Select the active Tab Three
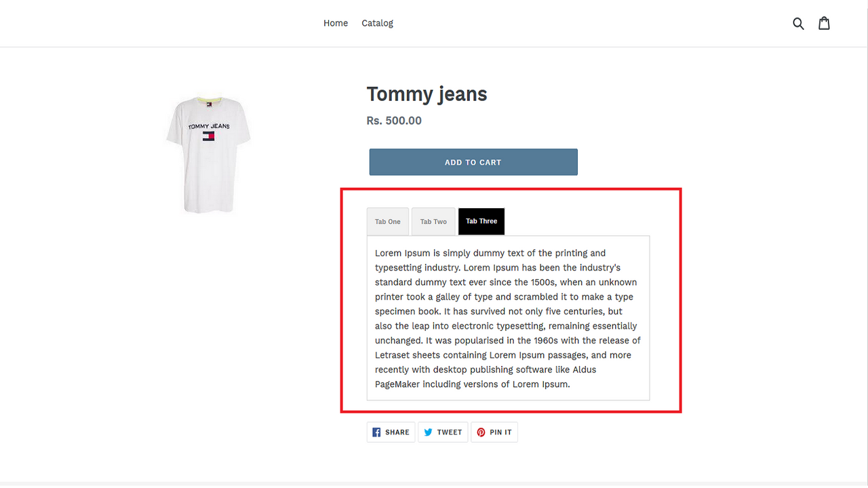The height and width of the screenshot is (488, 868). pos(481,221)
